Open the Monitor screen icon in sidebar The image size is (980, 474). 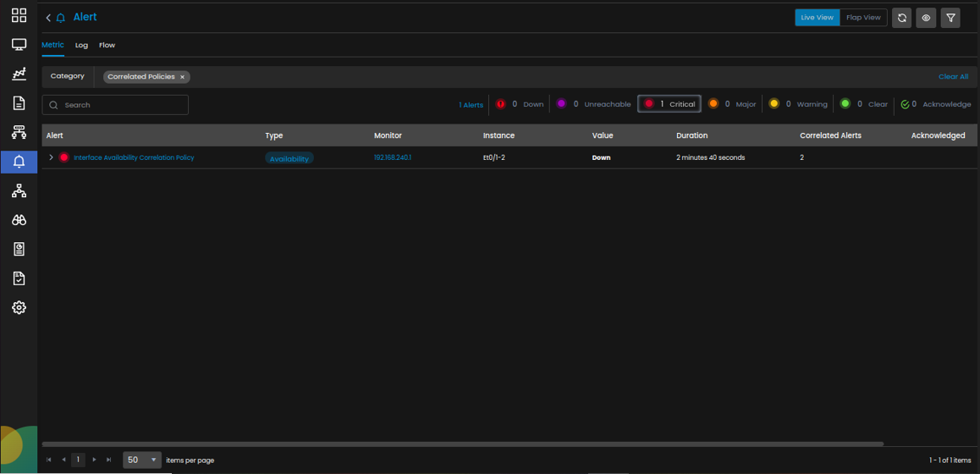pos(19,45)
